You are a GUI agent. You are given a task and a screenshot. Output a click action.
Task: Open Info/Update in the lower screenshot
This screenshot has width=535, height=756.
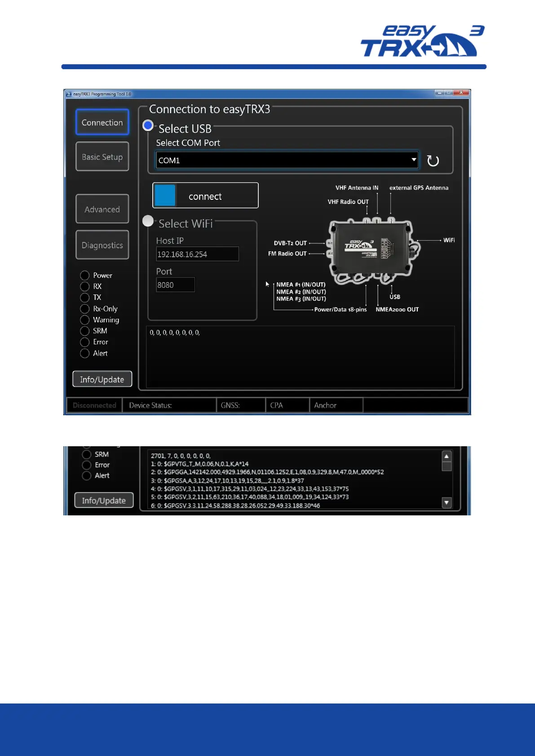click(x=104, y=500)
